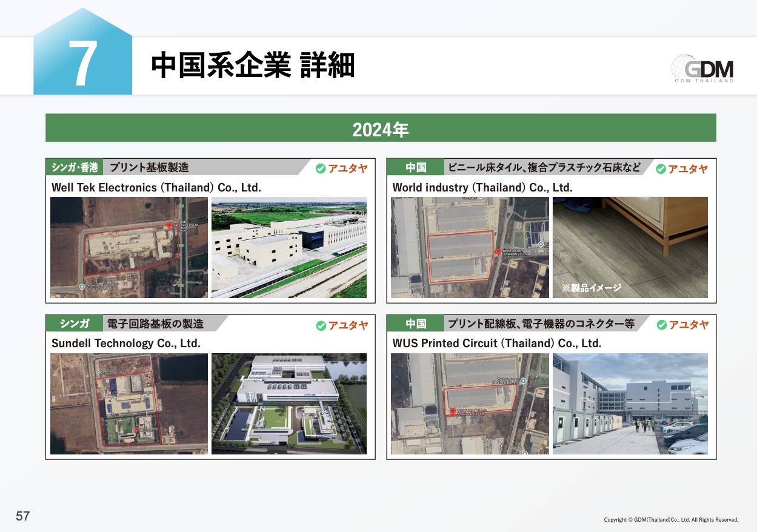Open the Well Tek Electronics factory aerial photo
Viewport: 757px width, 532px height.
point(289,247)
